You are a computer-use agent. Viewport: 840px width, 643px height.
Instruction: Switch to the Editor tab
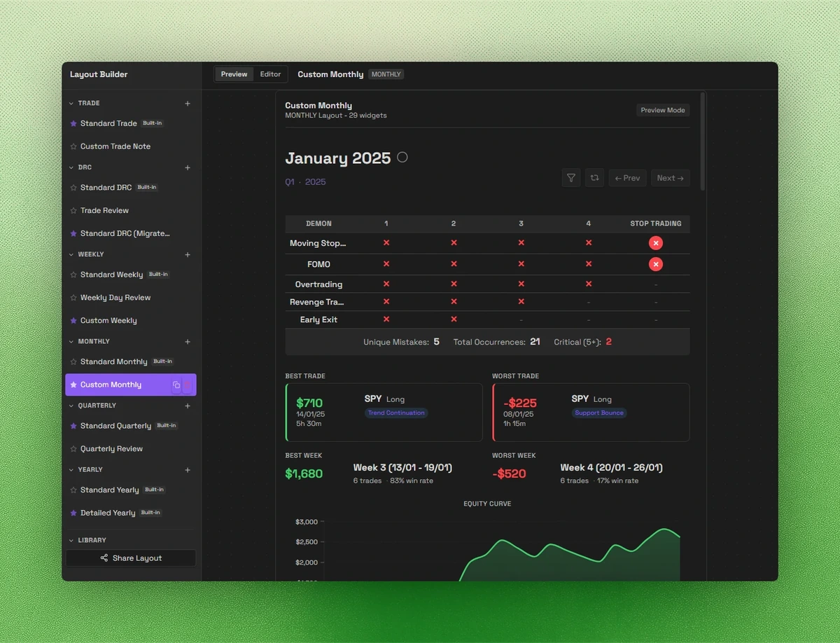(x=270, y=74)
